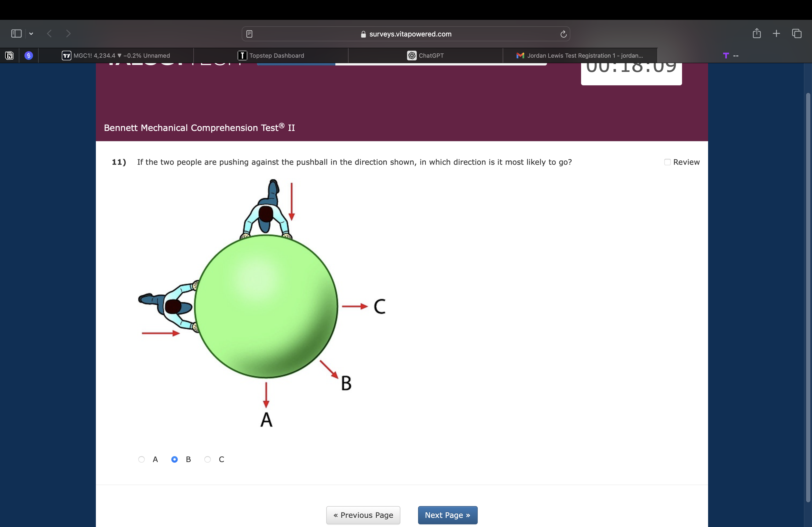Select answer option A
This screenshot has height=527, width=812.
[142, 459]
